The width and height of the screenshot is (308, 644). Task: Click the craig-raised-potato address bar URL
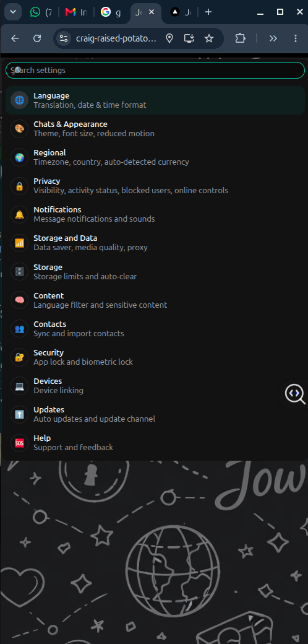coord(116,38)
